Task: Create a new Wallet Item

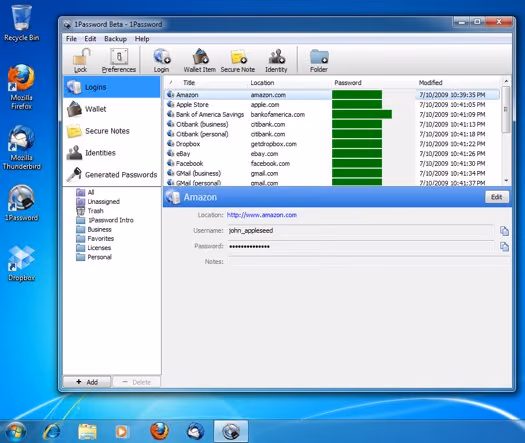Action: tap(200, 60)
